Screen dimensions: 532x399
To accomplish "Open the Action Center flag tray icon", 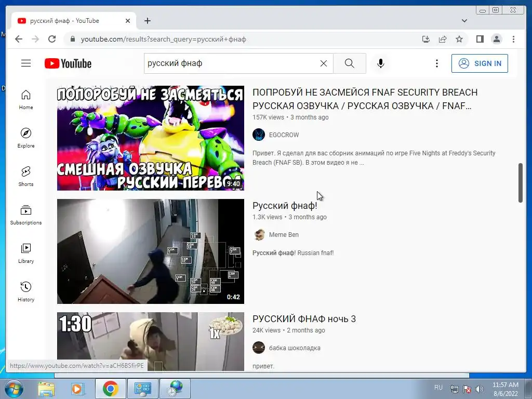I will (x=467, y=389).
